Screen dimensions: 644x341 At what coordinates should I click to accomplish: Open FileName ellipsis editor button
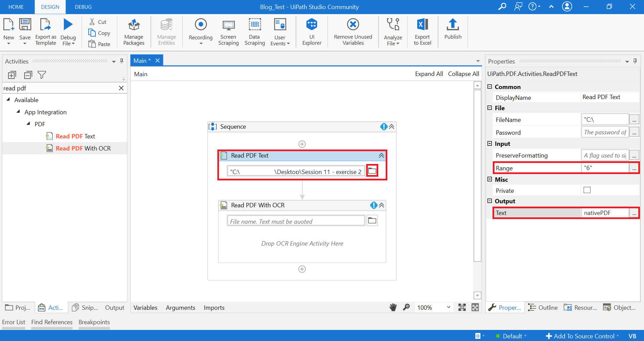(634, 120)
